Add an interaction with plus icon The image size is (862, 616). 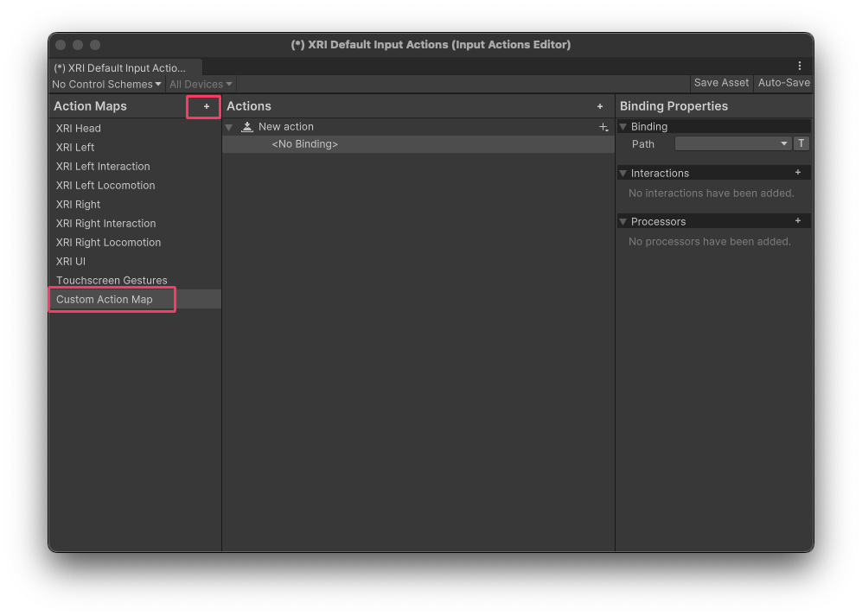click(798, 173)
